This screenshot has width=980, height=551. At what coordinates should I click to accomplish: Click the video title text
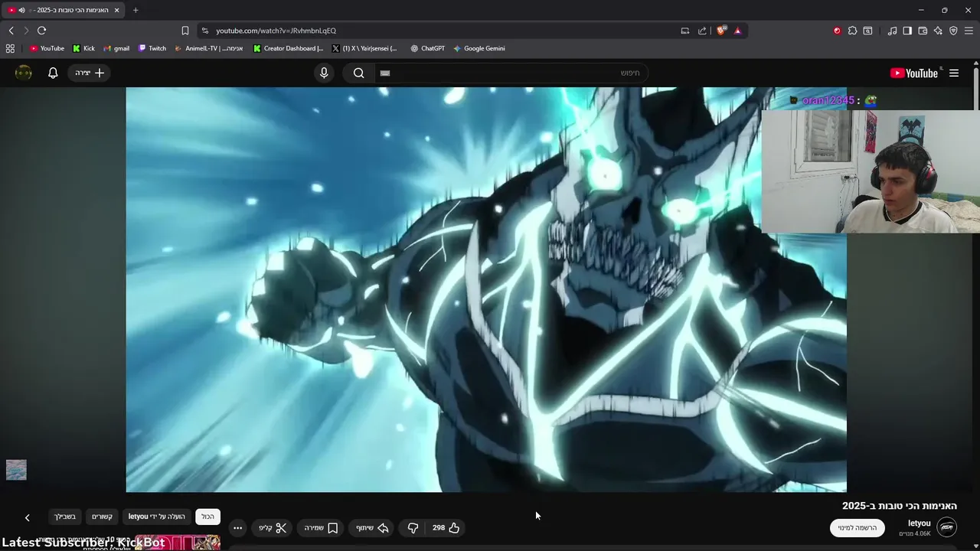(x=900, y=505)
